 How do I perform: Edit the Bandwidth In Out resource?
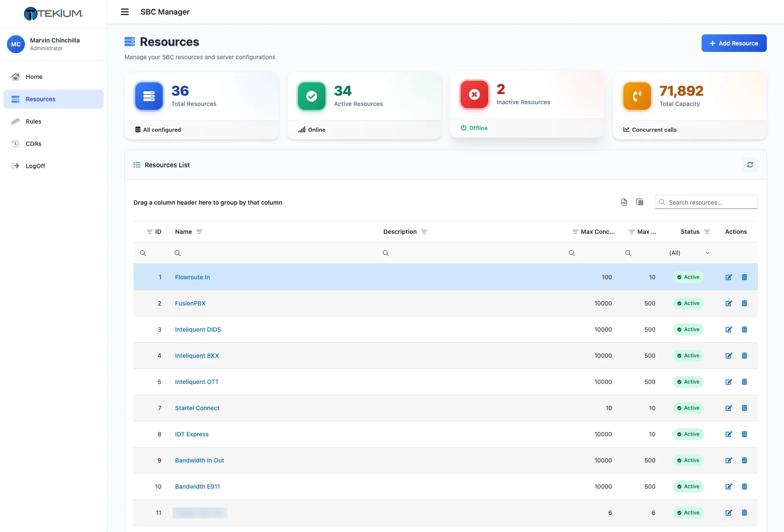point(729,460)
